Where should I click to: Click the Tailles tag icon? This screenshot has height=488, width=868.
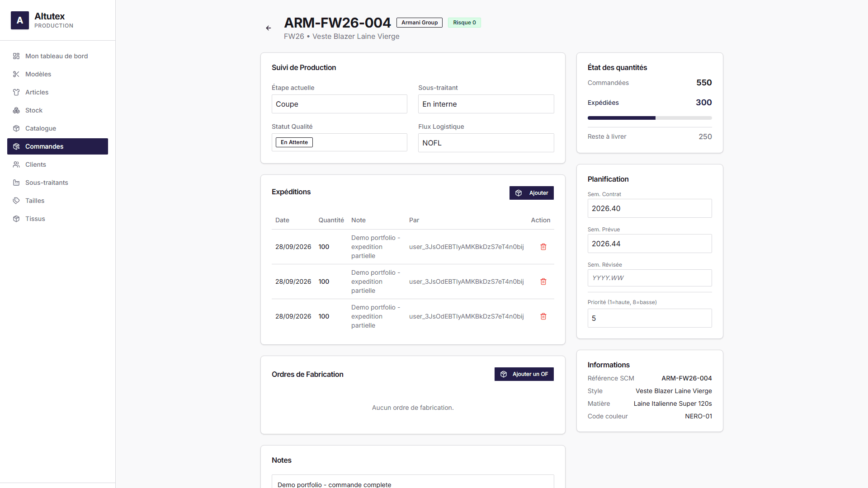coord(16,201)
